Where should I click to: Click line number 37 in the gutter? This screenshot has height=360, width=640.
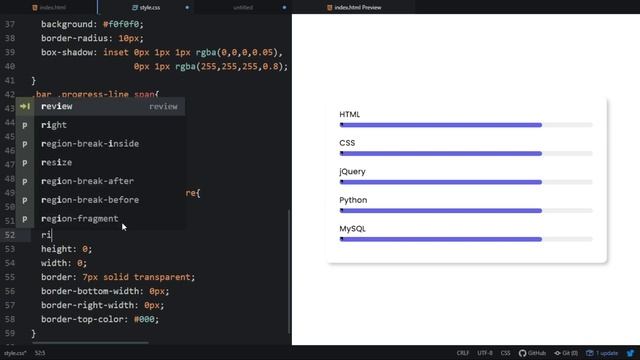tap(10, 24)
